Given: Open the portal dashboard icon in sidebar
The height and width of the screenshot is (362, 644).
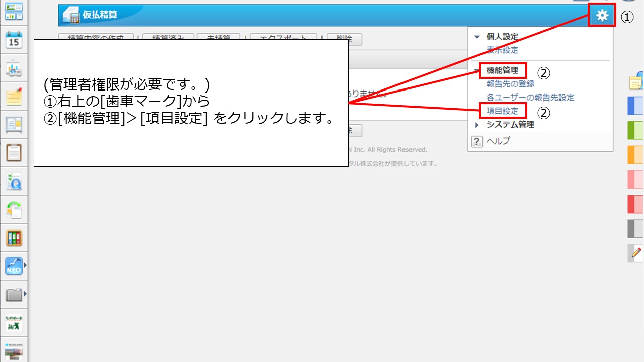Looking at the screenshot, I should [x=14, y=11].
